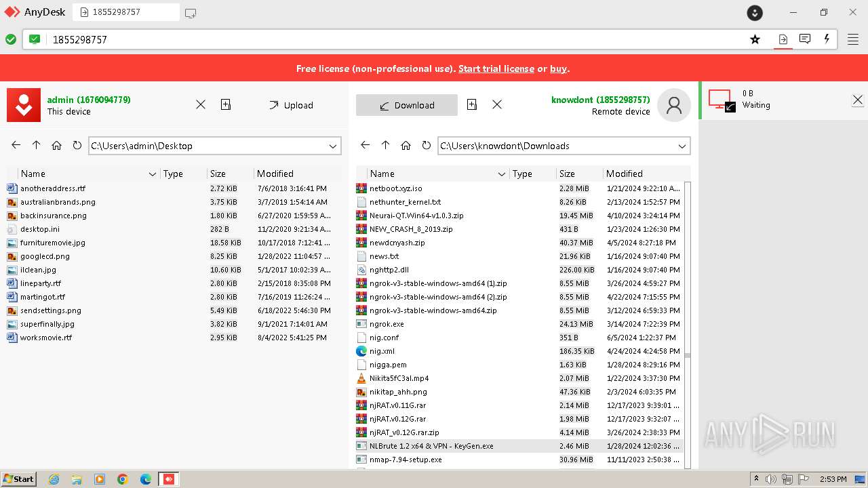This screenshot has height=488, width=868.
Task: Expand the local path C:\Users\admin\Desktop dropdown
Action: pos(333,146)
